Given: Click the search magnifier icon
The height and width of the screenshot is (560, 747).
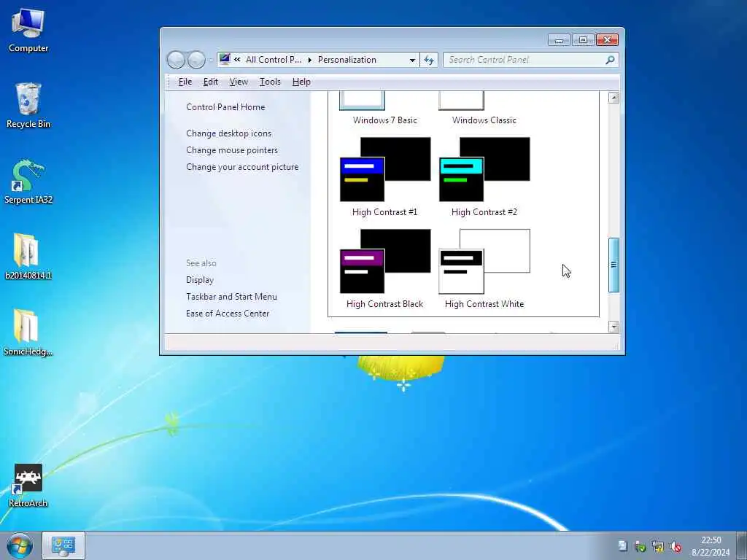Looking at the screenshot, I should [610, 60].
